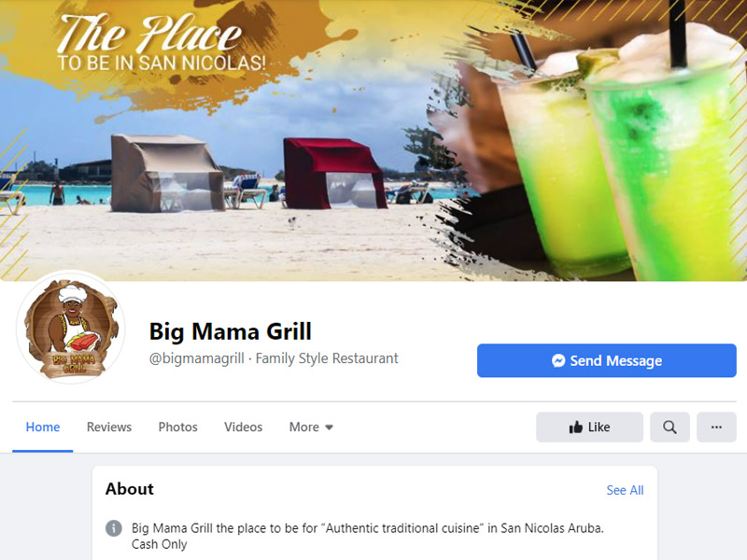This screenshot has height=560, width=747.
Task: Like the Big Mama Grill page
Action: pos(589,427)
